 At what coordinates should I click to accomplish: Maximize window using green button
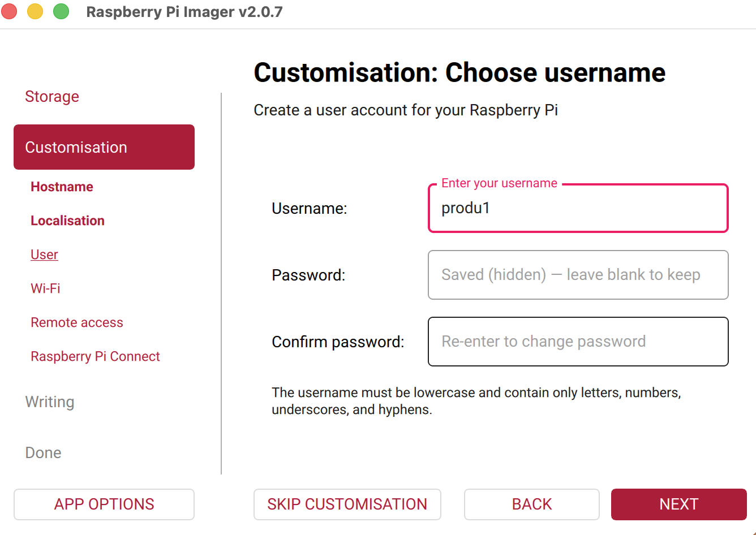click(61, 11)
